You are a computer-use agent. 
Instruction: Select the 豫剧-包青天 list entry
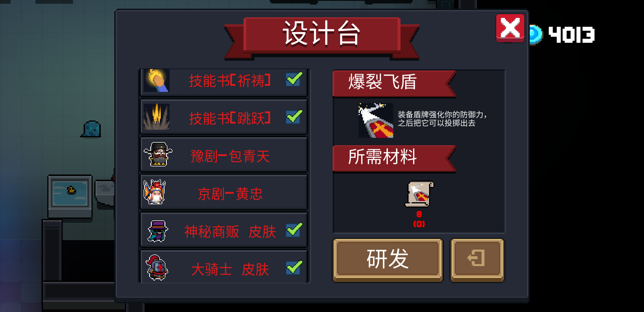point(224,155)
